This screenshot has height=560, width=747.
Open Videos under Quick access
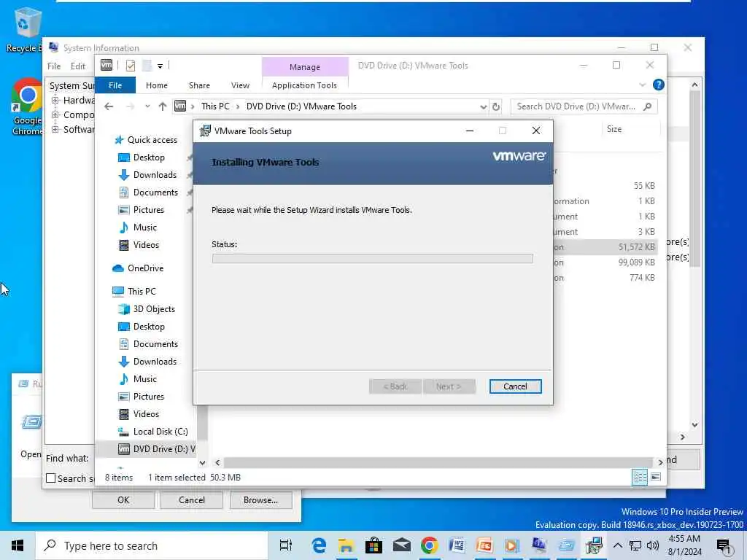tap(146, 245)
